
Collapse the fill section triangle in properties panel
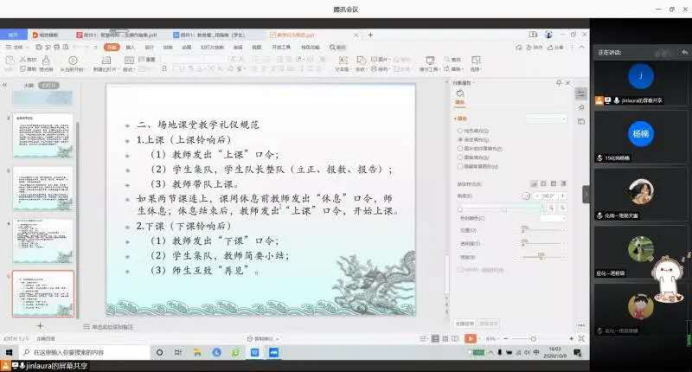455,119
